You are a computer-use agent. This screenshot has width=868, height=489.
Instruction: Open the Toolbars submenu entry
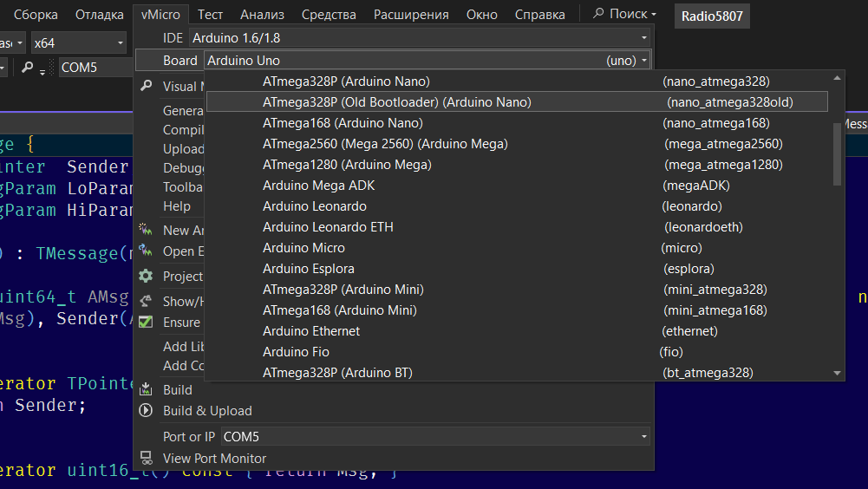183,187
